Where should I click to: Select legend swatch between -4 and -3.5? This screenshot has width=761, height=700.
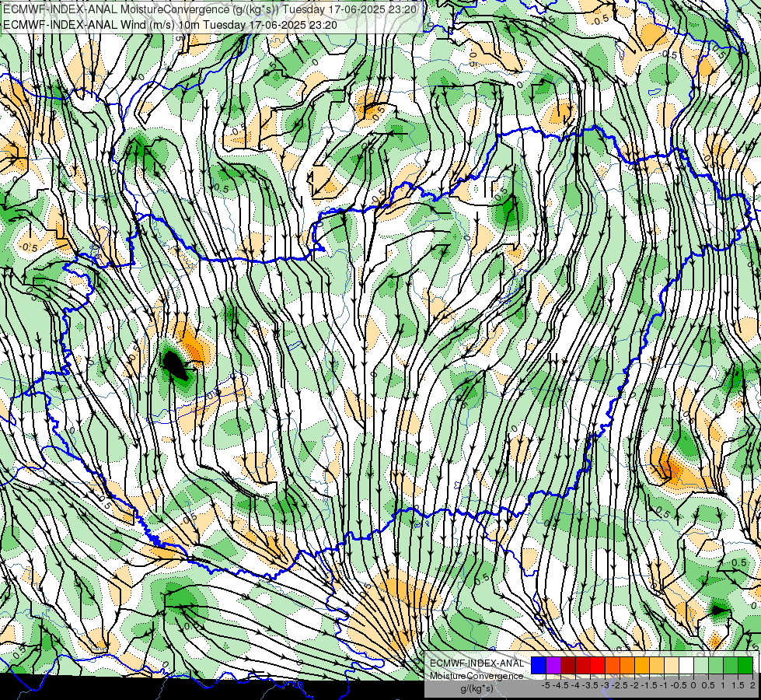click(x=583, y=666)
